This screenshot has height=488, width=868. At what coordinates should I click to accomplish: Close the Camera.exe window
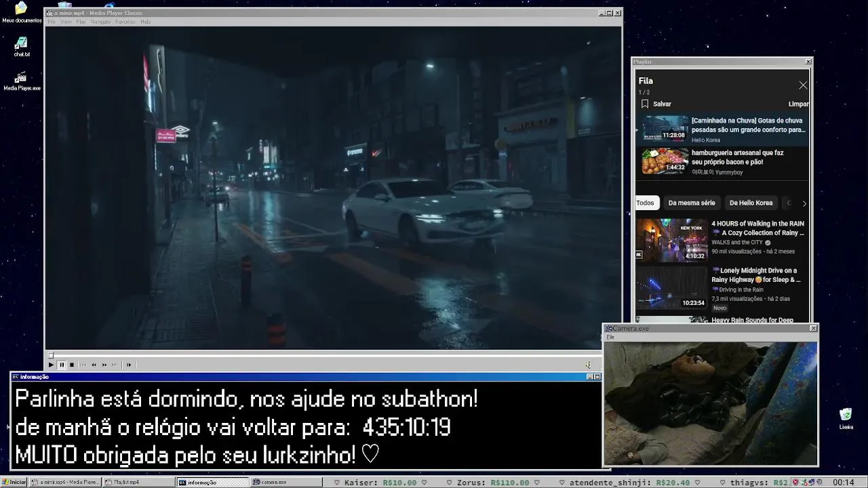coord(814,328)
